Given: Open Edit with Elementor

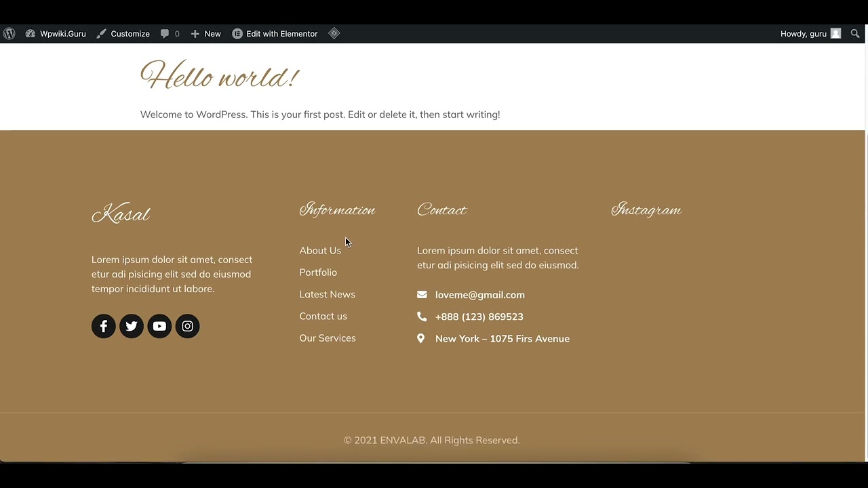Looking at the screenshot, I should click(275, 33).
